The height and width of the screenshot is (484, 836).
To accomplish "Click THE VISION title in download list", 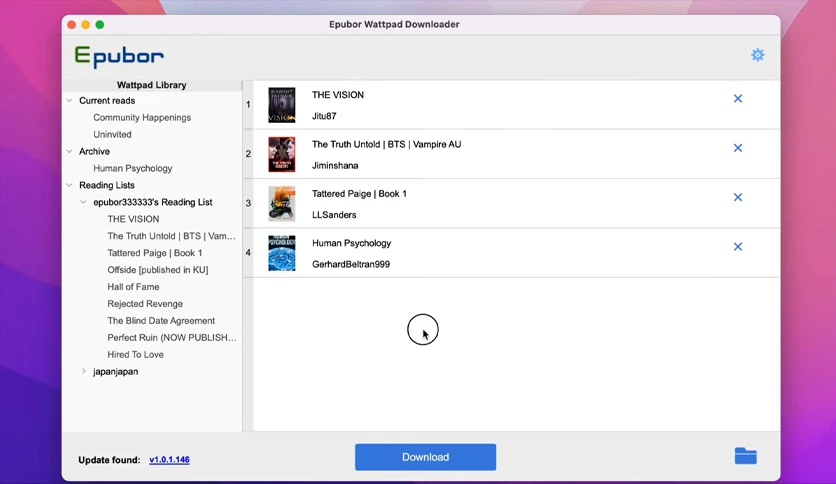I will coord(338,95).
